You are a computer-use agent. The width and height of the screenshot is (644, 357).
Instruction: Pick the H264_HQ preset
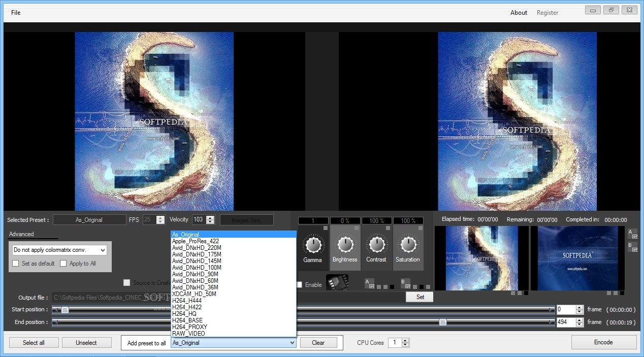[x=234, y=314]
